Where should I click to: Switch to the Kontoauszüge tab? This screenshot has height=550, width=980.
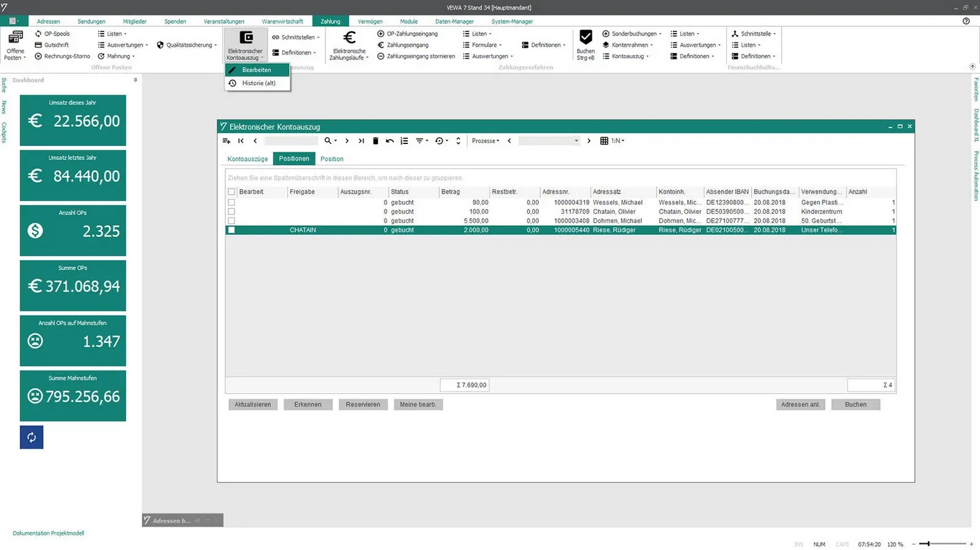coord(247,159)
